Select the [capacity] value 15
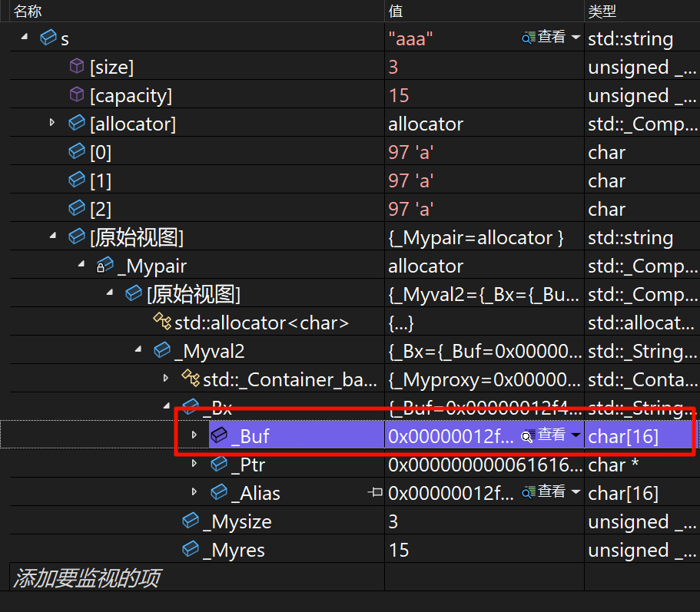Image resolution: width=700 pixels, height=612 pixels. [x=399, y=95]
